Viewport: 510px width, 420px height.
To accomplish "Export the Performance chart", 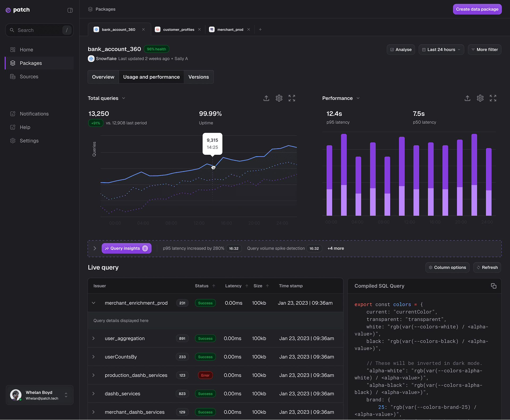I will pos(467,98).
